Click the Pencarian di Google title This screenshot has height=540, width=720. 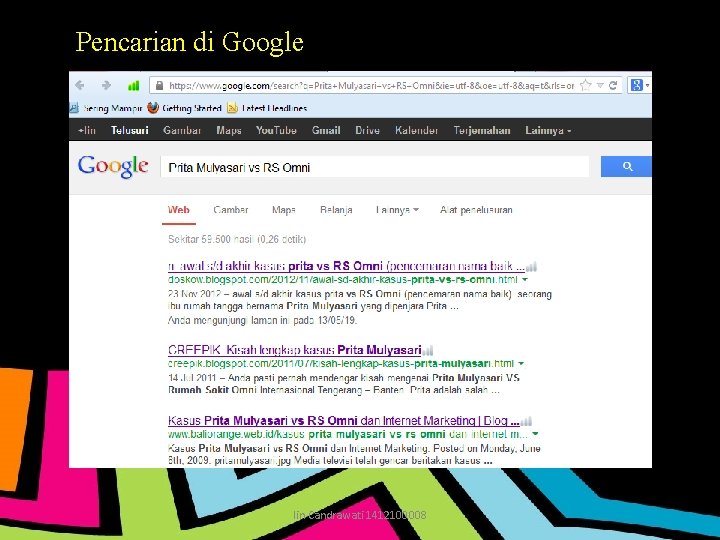189,43
